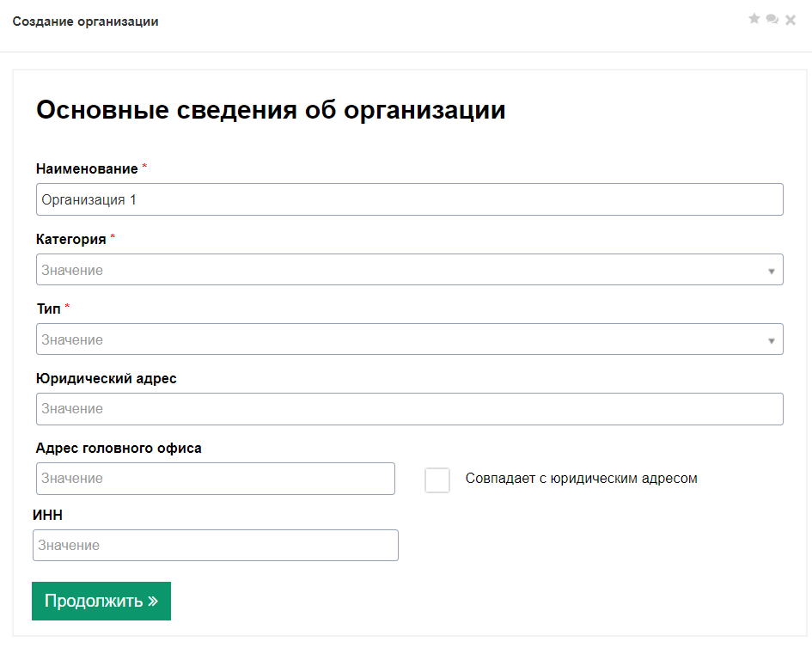Focus the Наименование text field
The image size is (812, 666).
(x=409, y=199)
